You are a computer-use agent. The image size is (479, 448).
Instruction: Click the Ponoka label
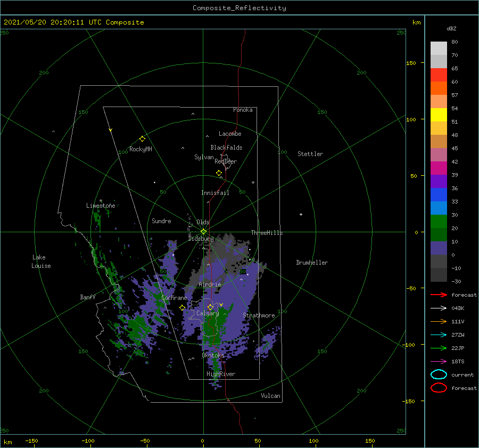pos(243,110)
